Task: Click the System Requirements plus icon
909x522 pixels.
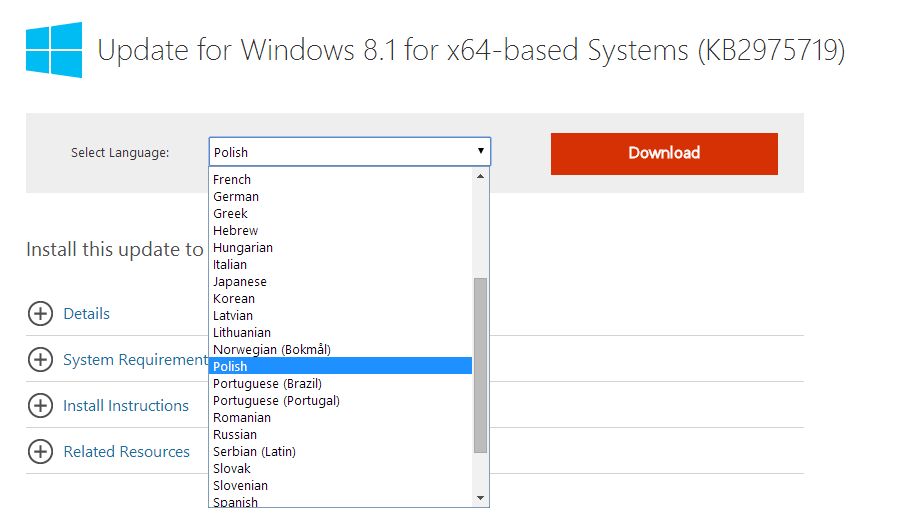Action: (x=40, y=360)
